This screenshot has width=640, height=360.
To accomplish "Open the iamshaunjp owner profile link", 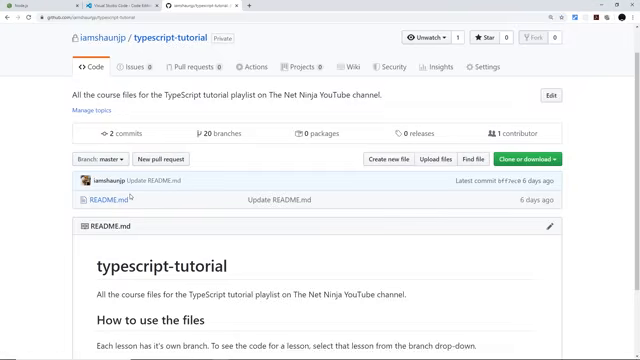I will (x=103, y=38).
